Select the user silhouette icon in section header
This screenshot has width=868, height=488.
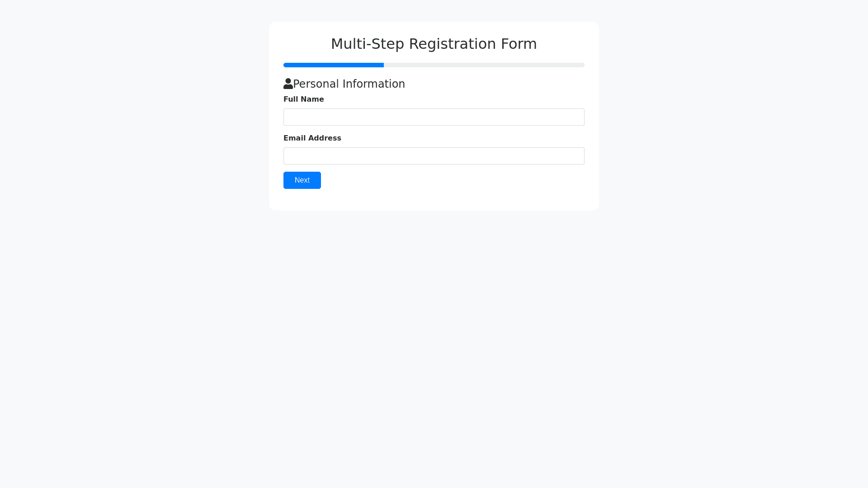pos(288,84)
